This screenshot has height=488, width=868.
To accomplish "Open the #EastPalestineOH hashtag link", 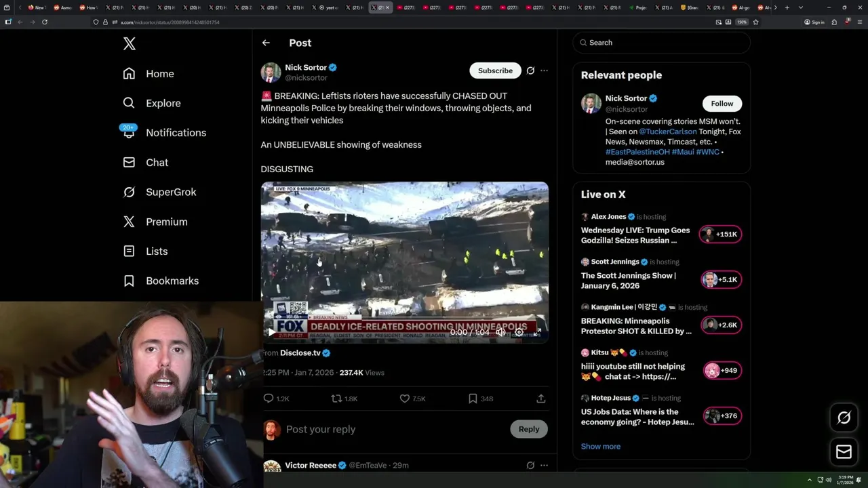I will [637, 152].
